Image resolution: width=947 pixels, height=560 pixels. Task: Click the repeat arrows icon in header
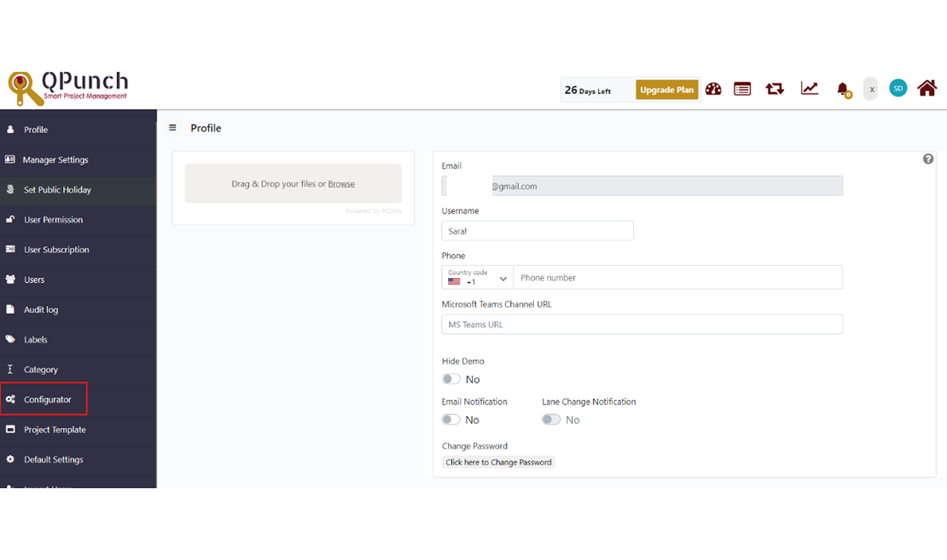[x=774, y=89]
